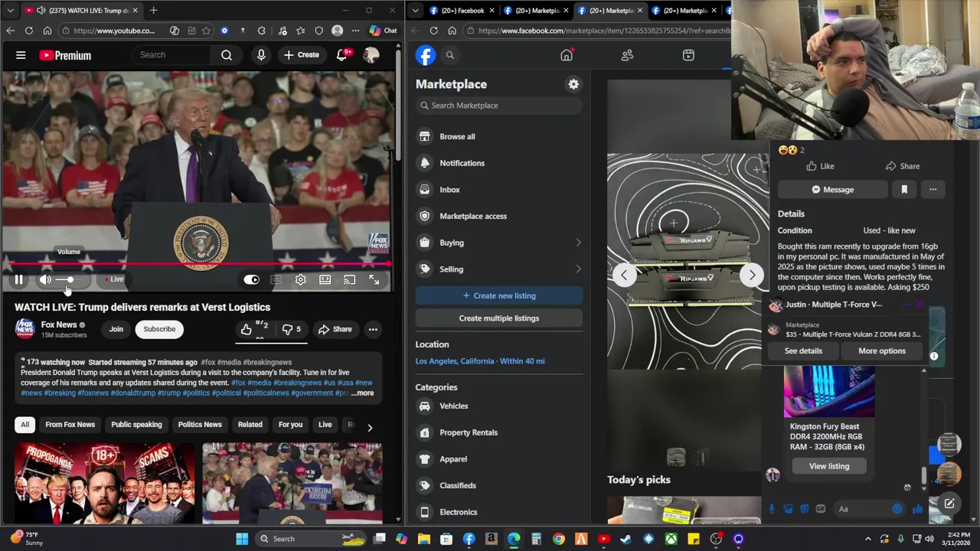980x551 pixels.
Task: Toggle the autoplay switch in video player
Action: coord(251,280)
